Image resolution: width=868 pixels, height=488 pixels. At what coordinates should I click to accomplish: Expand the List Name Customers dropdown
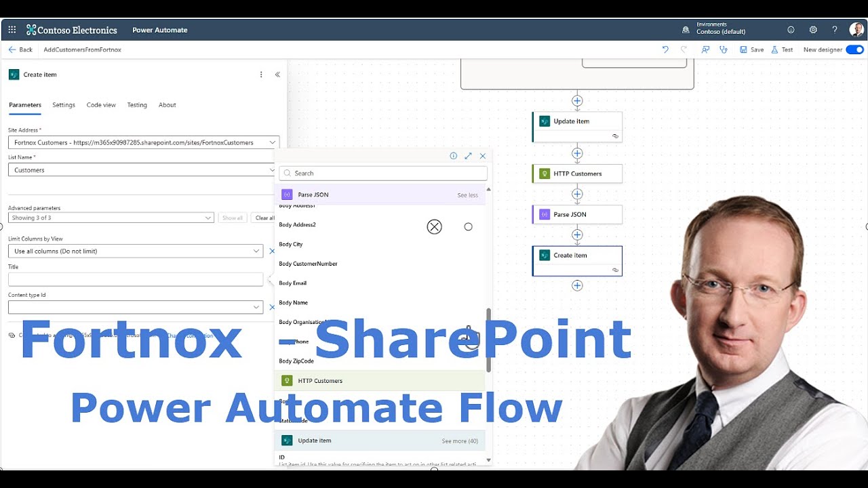click(x=272, y=169)
